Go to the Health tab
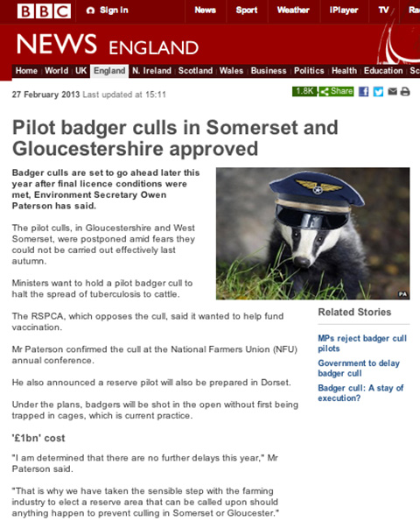The height and width of the screenshot is (528, 420). click(x=344, y=71)
